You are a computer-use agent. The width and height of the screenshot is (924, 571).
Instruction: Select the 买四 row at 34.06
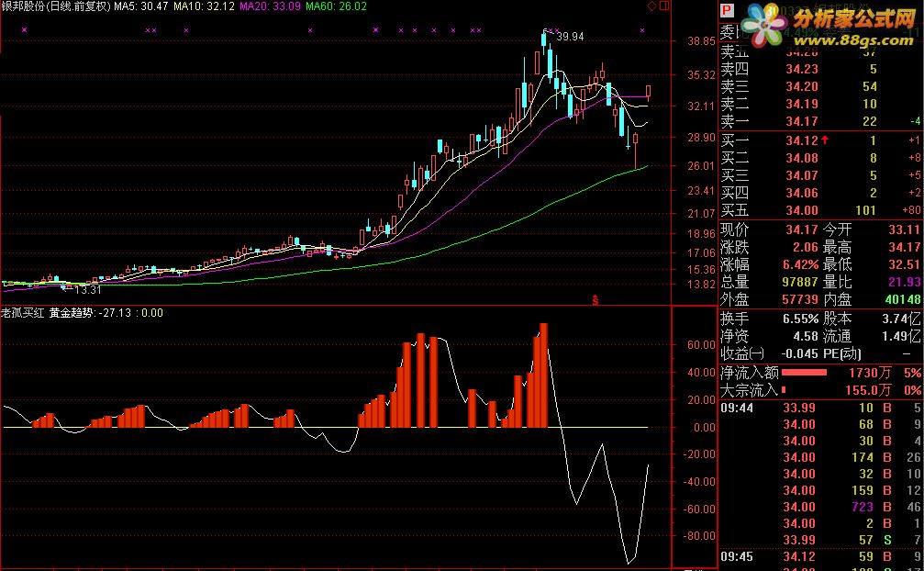[819, 193]
